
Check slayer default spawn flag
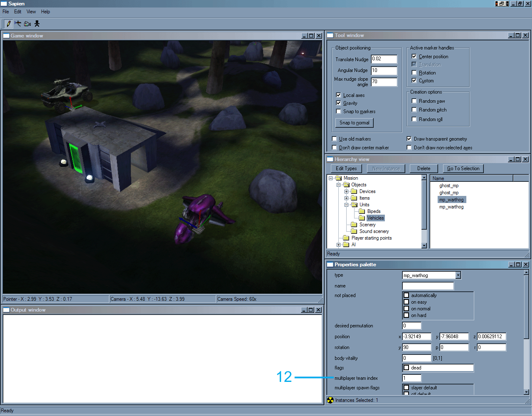point(406,388)
